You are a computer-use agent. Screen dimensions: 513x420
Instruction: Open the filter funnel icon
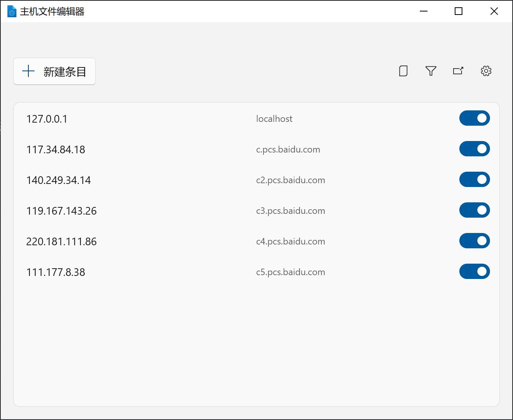(431, 71)
